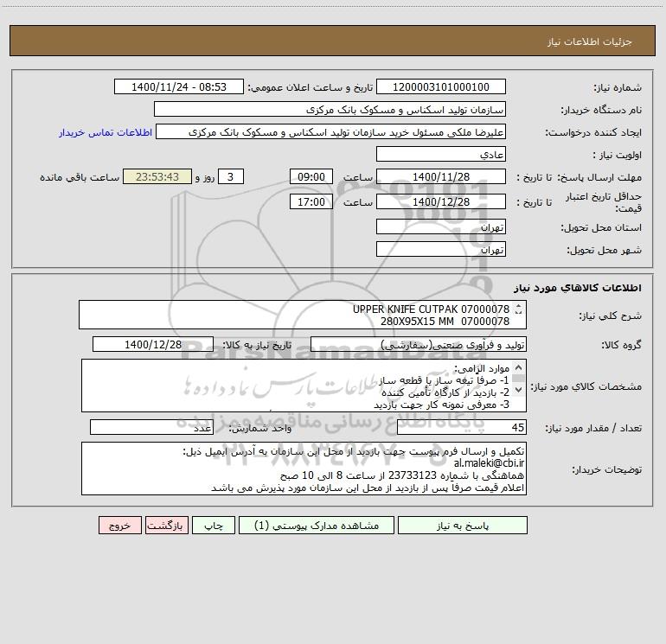This screenshot has width=666, height=644.
Task: Open 'اطلاعات تماس خریدار' link
Action: [106, 132]
